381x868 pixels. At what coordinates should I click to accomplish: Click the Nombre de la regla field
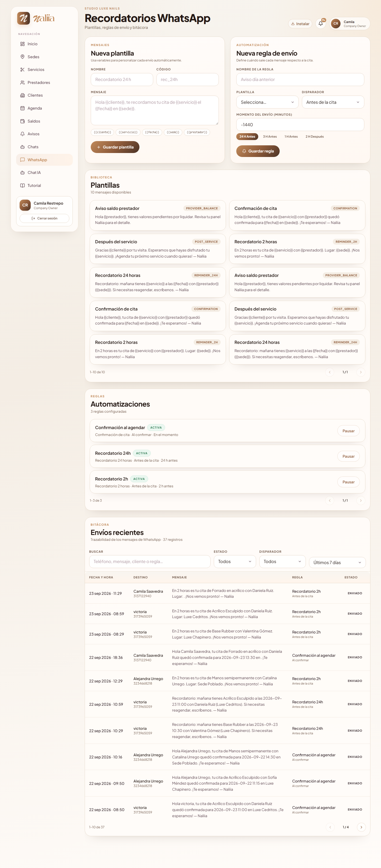click(x=300, y=79)
